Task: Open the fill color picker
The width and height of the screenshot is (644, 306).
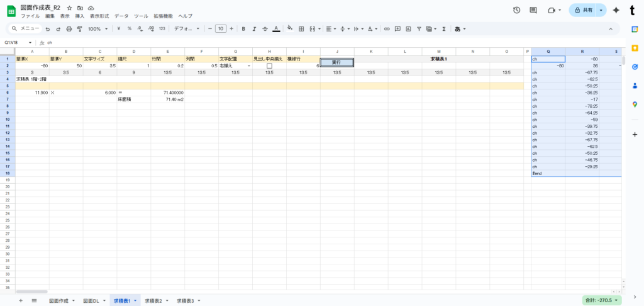Action: [x=290, y=29]
